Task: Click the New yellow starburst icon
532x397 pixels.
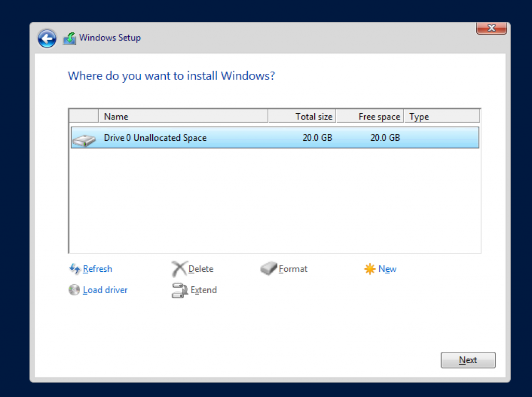Action: point(370,269)
